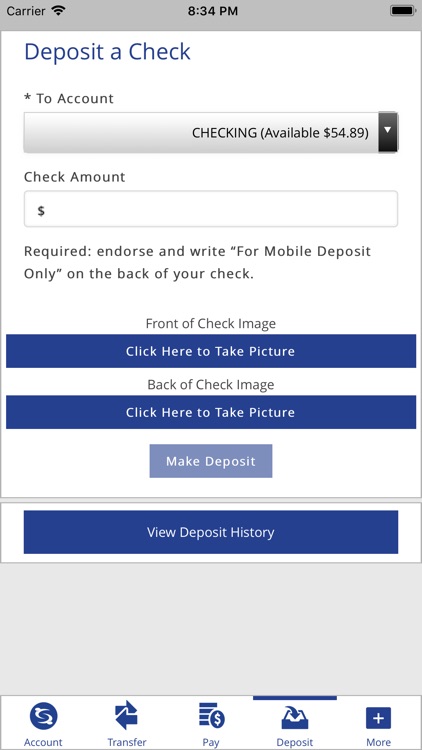Tap the status bar clock
The width and height of the screenshot is (422, 750).
tap(212, 11)
